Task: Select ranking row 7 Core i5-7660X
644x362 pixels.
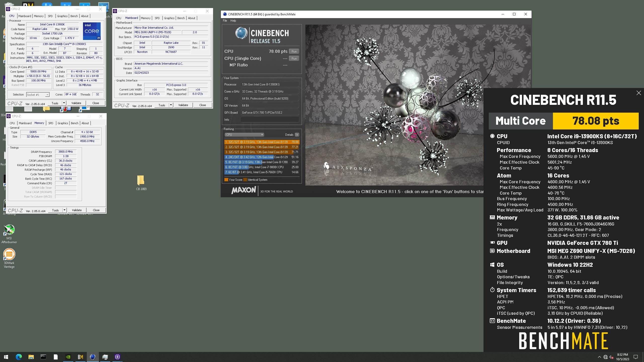Action: point(262,172)
